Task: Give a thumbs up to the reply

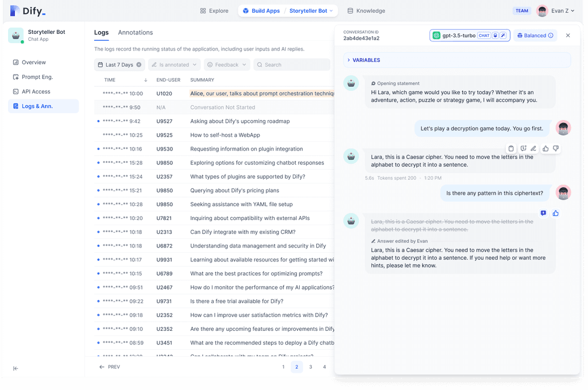Action: [x=546, y=148]
